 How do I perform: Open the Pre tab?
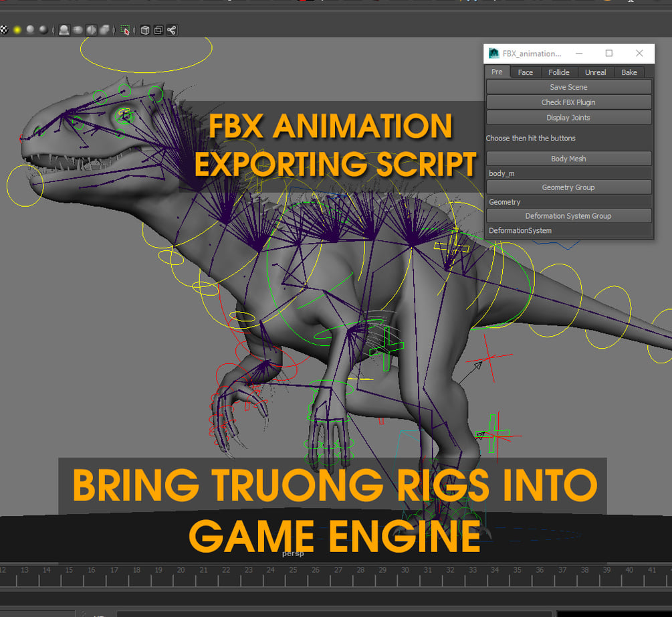coord(497,72)
